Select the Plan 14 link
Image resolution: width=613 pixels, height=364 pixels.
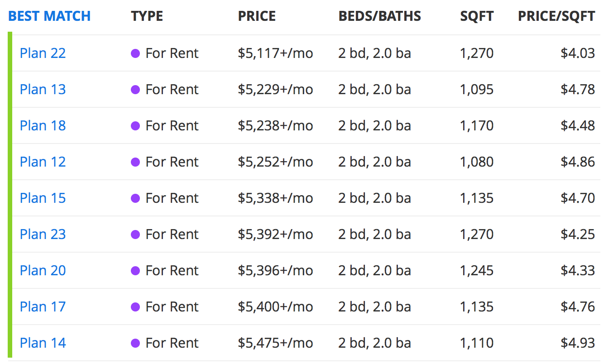(x=43, y=343)
